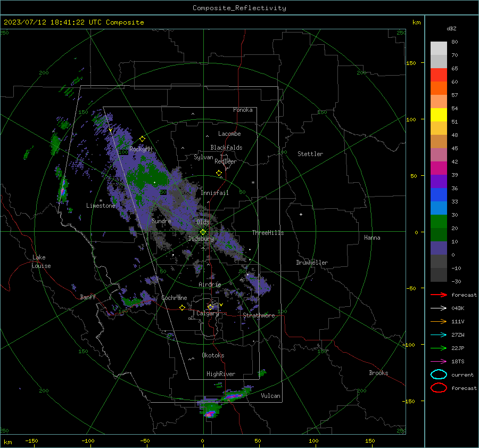The width and height of the screenshot is (479, 448).
Task: Click the yellow diamond marker beside RockyMH
Action: (x=142, y=139)
